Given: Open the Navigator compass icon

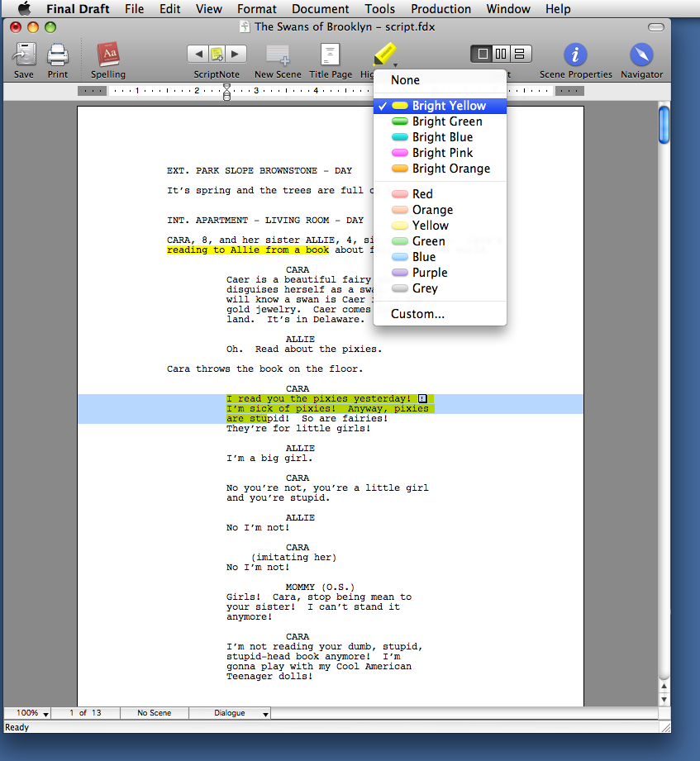Looking at the screenshot, I should 641,55.
